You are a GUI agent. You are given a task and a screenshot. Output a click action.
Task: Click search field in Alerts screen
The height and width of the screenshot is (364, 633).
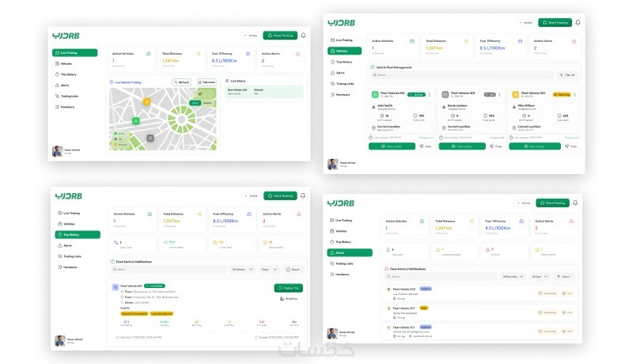tap(441, 276)
